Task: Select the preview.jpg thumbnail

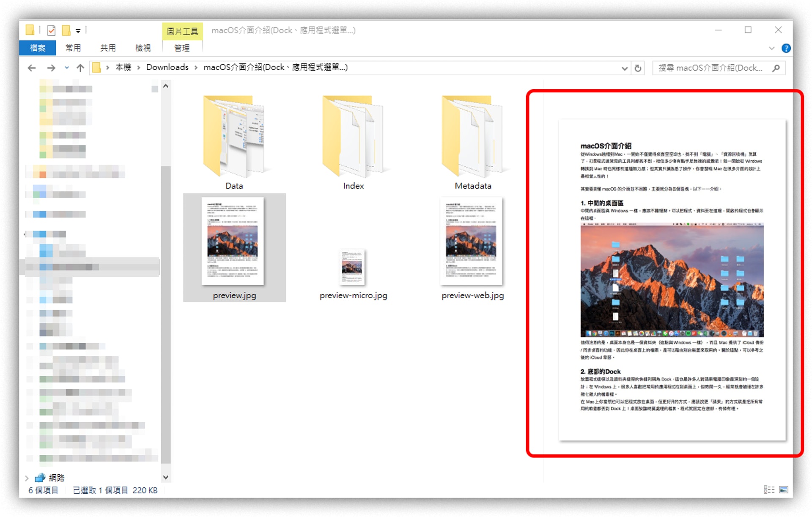Action: [233, 241]
